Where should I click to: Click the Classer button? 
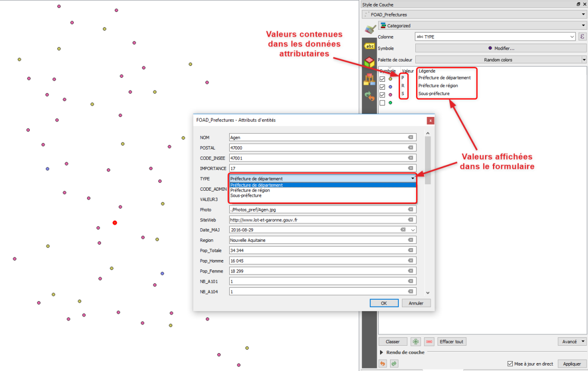pos(392,341)
